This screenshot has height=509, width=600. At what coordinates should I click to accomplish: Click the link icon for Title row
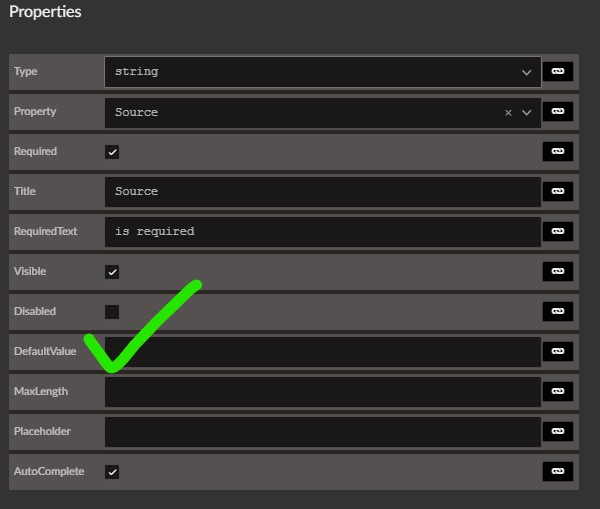pyautogui.click(x=558, y=191)
